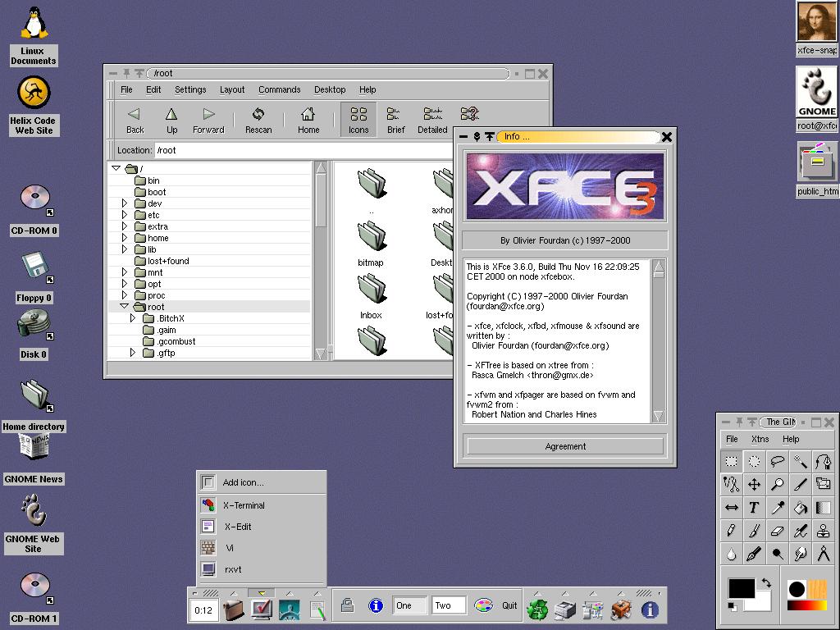Screen dimensions: 840x630
Task: Select the Blur/Sharpen droplet tool in GIMP
Action: 731,554
